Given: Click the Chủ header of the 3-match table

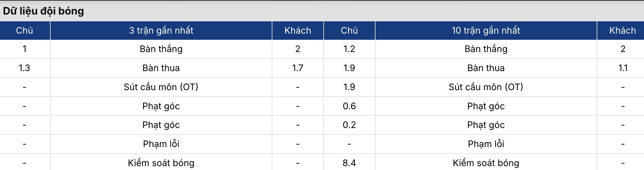Looking at the screenshot, I should point(25,31).
